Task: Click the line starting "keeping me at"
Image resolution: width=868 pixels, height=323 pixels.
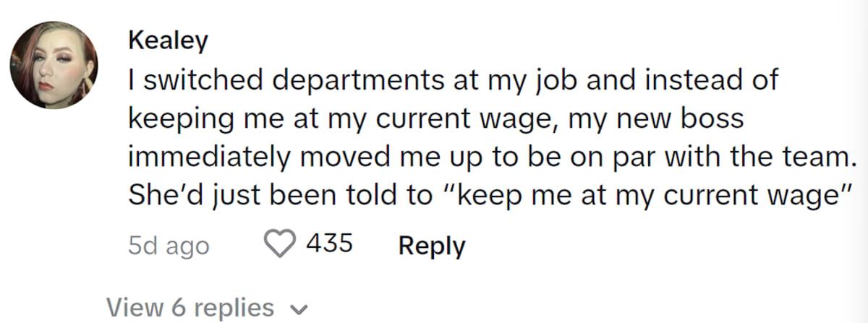Action: pos(435,119)
